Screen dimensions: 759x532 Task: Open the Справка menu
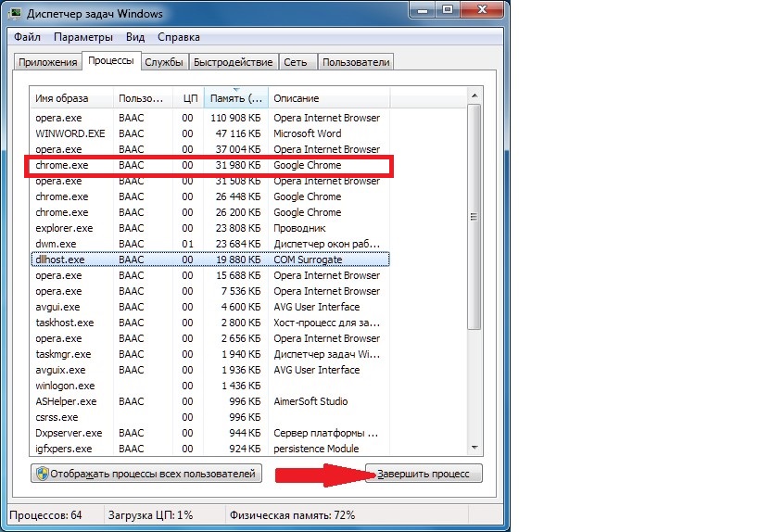[x=179, y=37]
